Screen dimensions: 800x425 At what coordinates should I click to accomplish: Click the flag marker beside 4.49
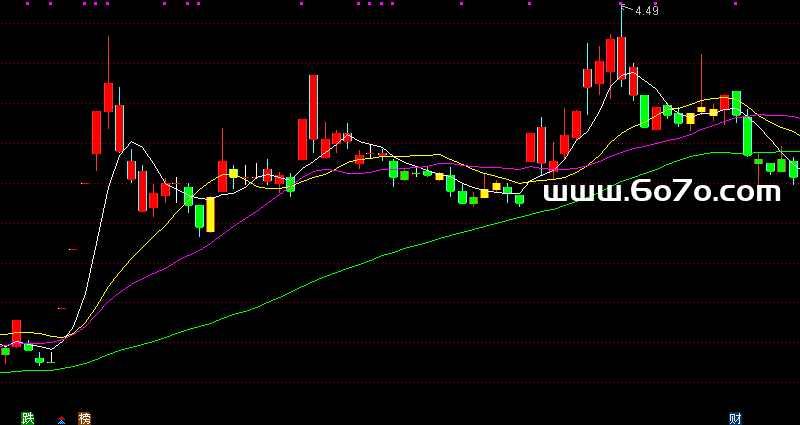point(625,9)
